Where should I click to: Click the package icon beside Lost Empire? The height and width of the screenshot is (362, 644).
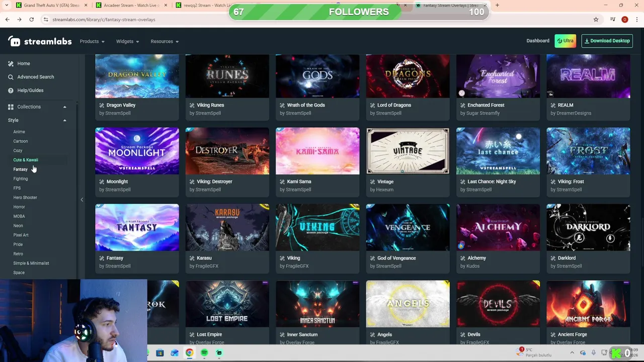coord(192,334)
